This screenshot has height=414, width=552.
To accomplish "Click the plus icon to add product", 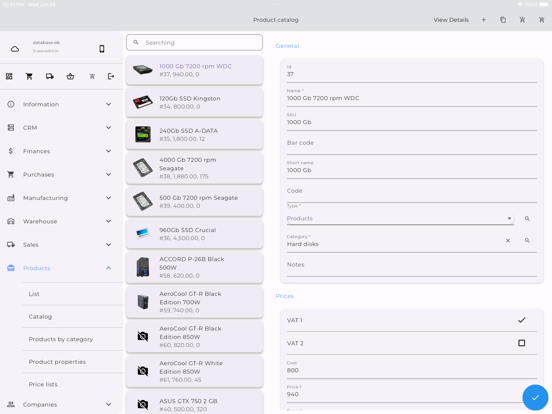I will point(484,20).
